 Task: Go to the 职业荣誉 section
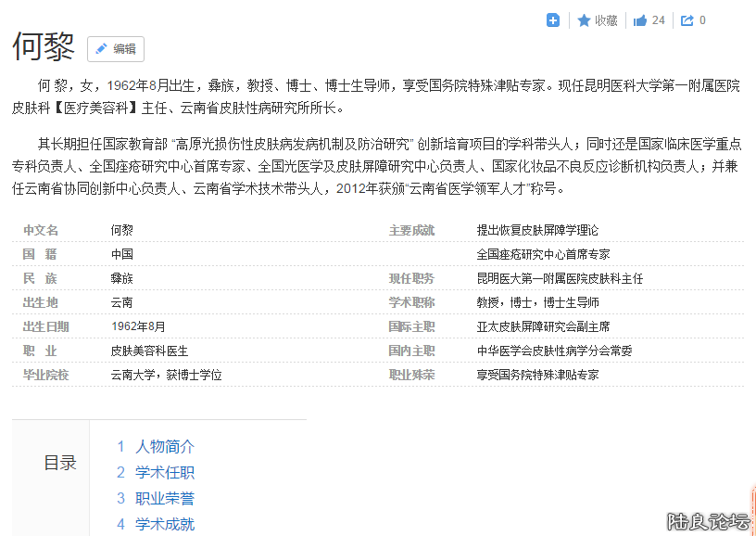tap(164, 498)
